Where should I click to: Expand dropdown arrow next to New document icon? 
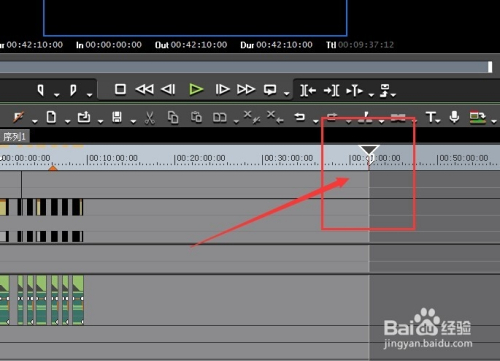coord(68,122)
